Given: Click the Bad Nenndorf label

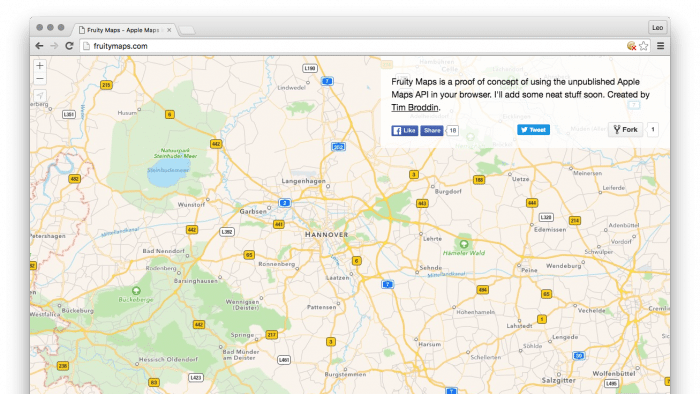Looking at the screenshot, I should 163,251.
